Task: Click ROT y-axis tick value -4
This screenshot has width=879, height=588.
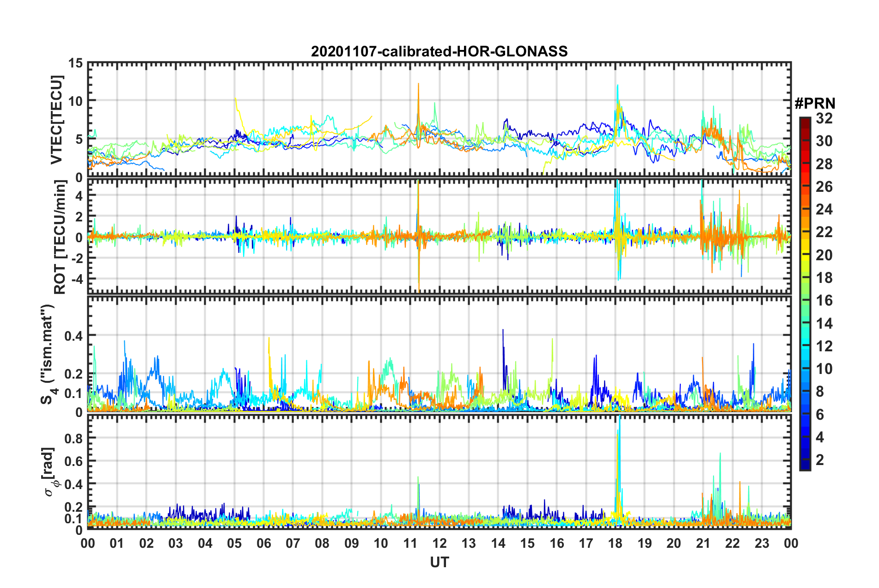Action: tap(76, 279)
